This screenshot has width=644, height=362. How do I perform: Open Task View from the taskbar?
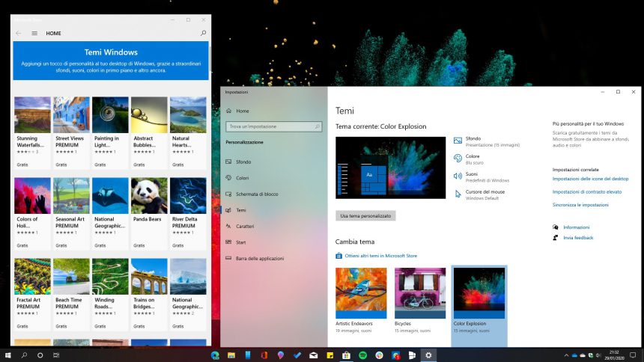click(56, 355)
